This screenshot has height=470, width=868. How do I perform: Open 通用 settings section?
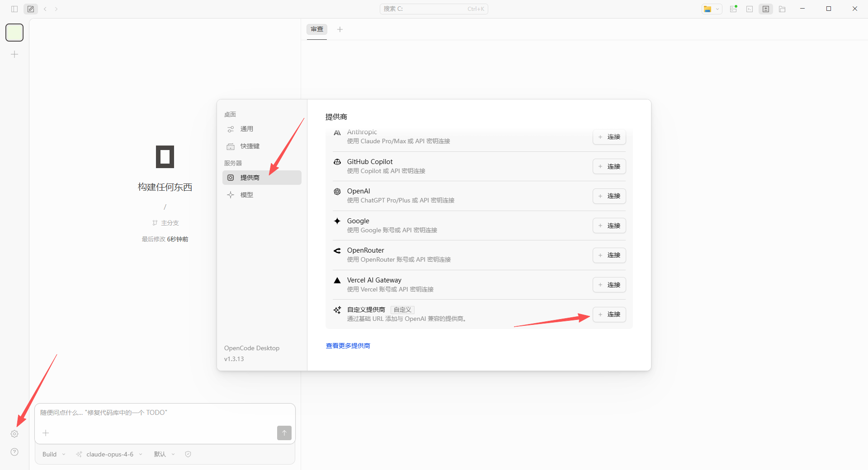tap(247, 129)
